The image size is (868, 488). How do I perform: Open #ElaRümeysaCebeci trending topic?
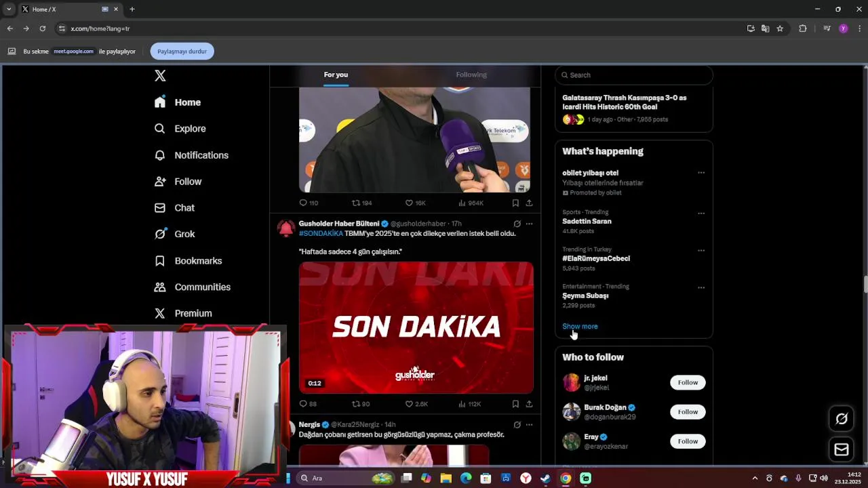[x=596, y=259]
